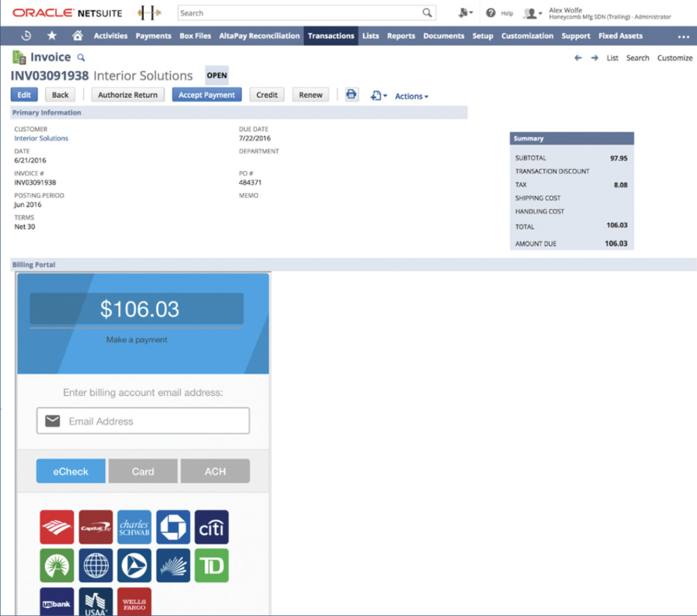This screenshot has width=697, height=616.
Task: Click the invoice record type icon
Action: tap(19, 57)
